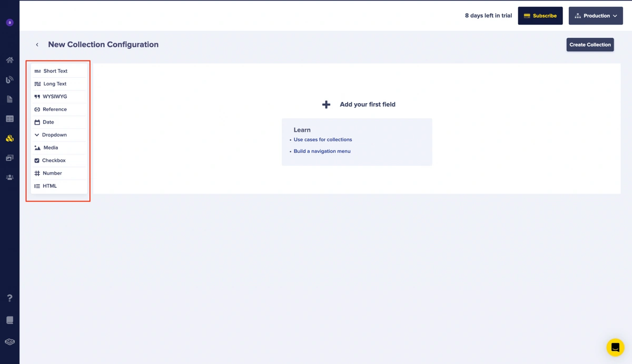Screen dimensions: 632x364
Task: Go back using the left chevron arrow
Action: (37, 45)
